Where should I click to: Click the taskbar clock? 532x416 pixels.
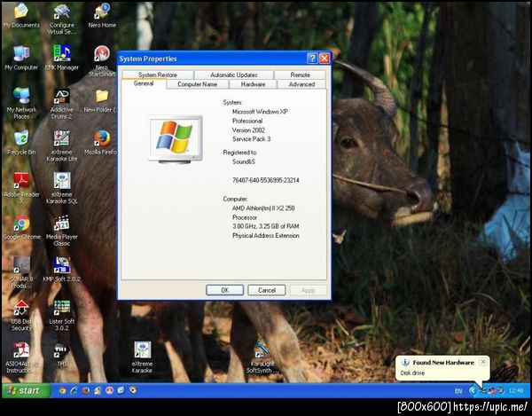(516, 391)
